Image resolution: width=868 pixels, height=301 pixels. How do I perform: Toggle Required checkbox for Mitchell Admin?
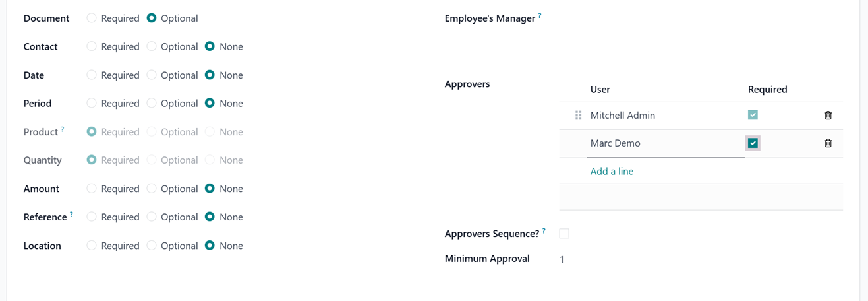tap(753, 115)
